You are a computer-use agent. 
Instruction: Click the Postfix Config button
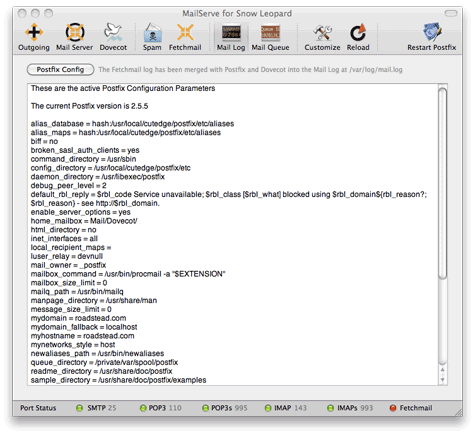pyautogui.click(x=60, y=69)
